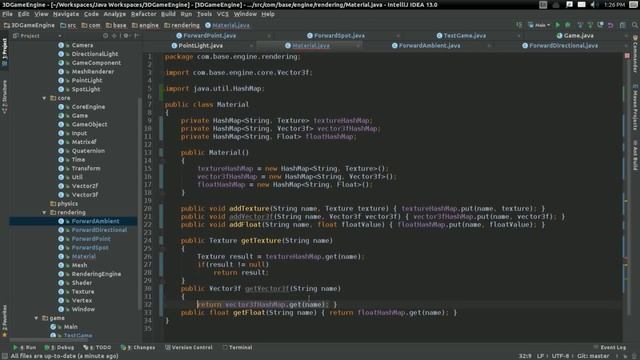This screenshot has width=640, height=360.
Task: Start debugging with the green bug icon
Action: point(567,25)
